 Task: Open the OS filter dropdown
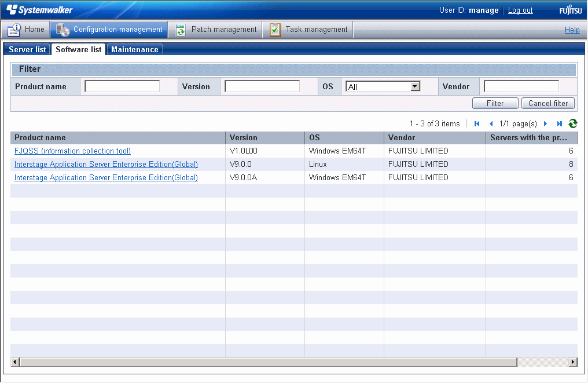click(x=415, y=86)
